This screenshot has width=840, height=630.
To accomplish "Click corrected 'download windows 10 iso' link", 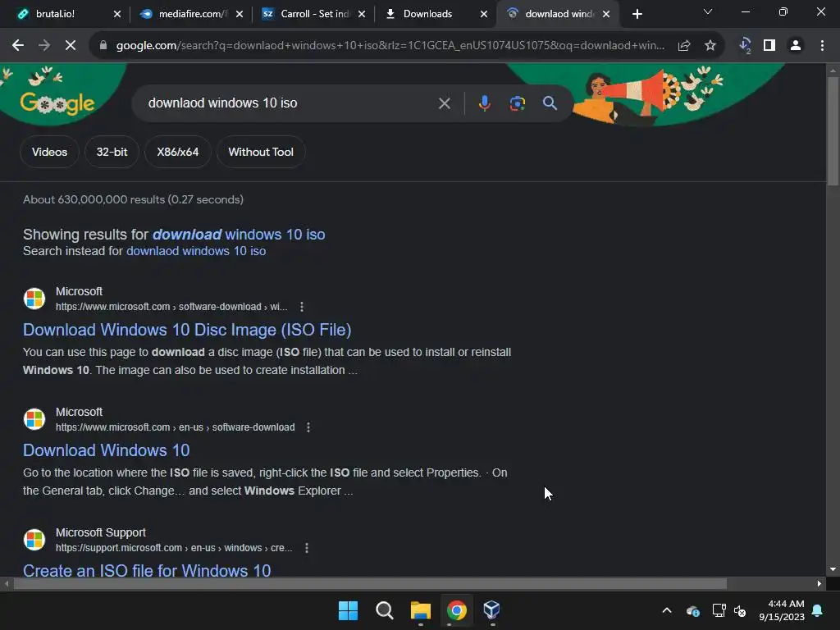I will click(x=239, y=234).
